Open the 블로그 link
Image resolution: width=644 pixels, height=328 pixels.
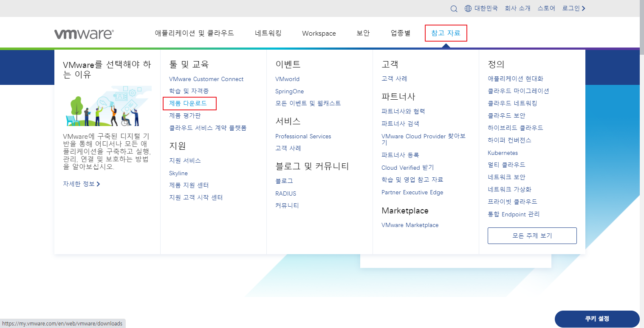click(x=284, y=181)
